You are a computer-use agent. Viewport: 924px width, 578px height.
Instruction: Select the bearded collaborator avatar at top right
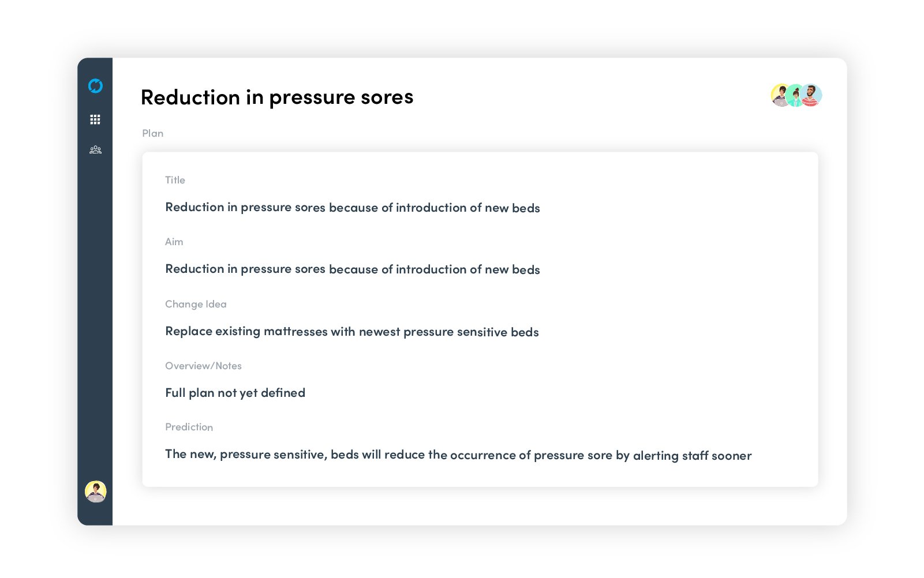pos(812,95)
